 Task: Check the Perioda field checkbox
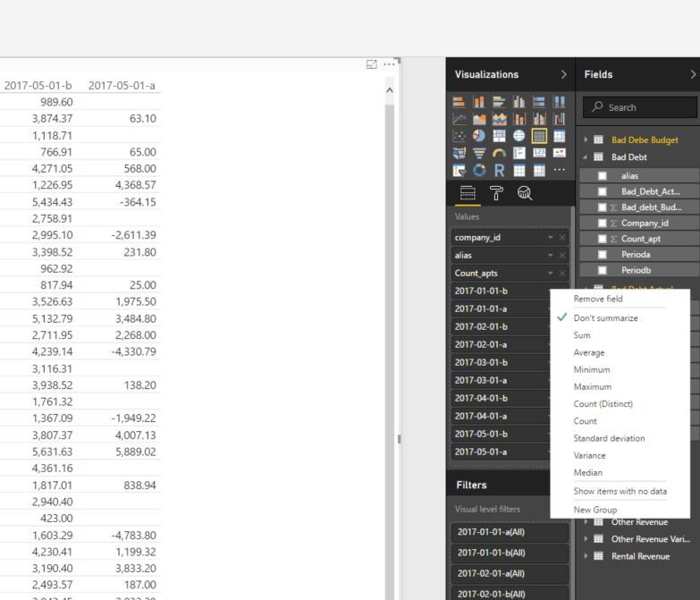pos(603,255)
